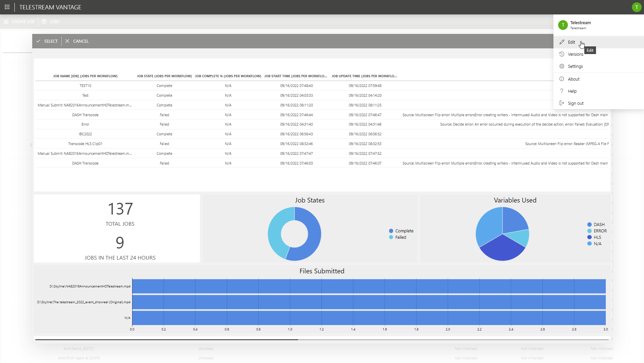Click the Decide error message text
The image size is (644, 363).
pos(524,124)
